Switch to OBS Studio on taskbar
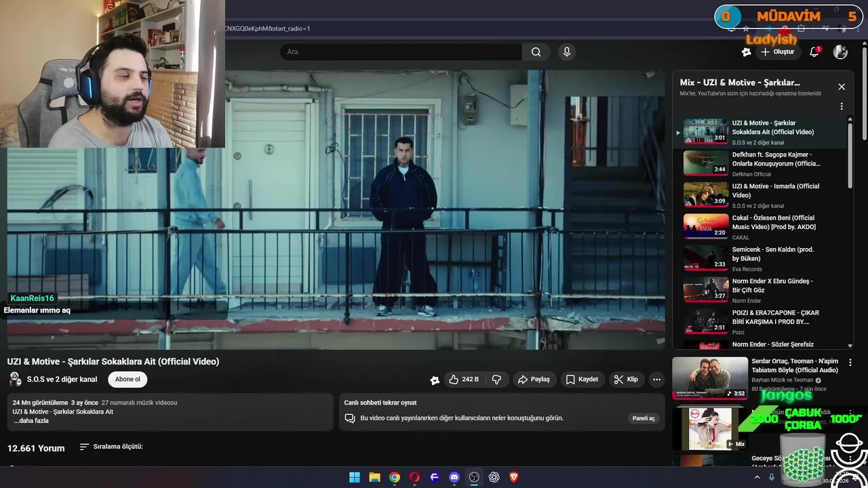The height and width of the screenshot is (488, 868). coord(474,477)
